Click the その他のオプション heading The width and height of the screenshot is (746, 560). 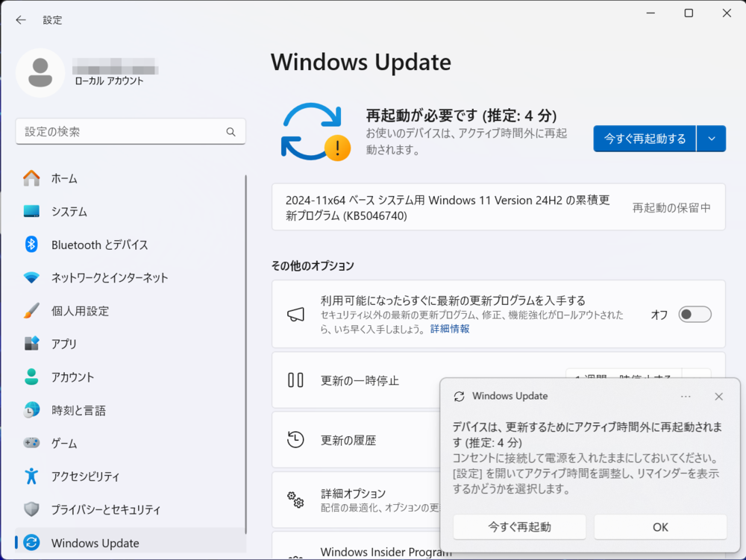[x=313, y=265]
